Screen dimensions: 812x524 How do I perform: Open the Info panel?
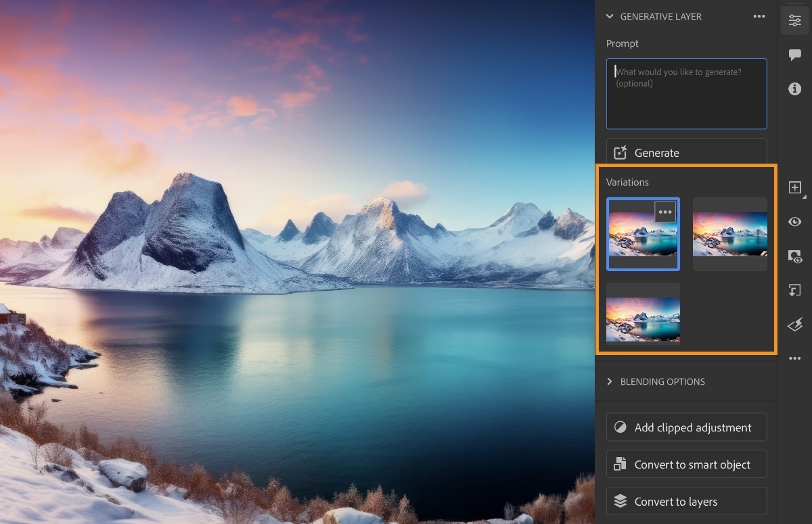click(795, 89)
